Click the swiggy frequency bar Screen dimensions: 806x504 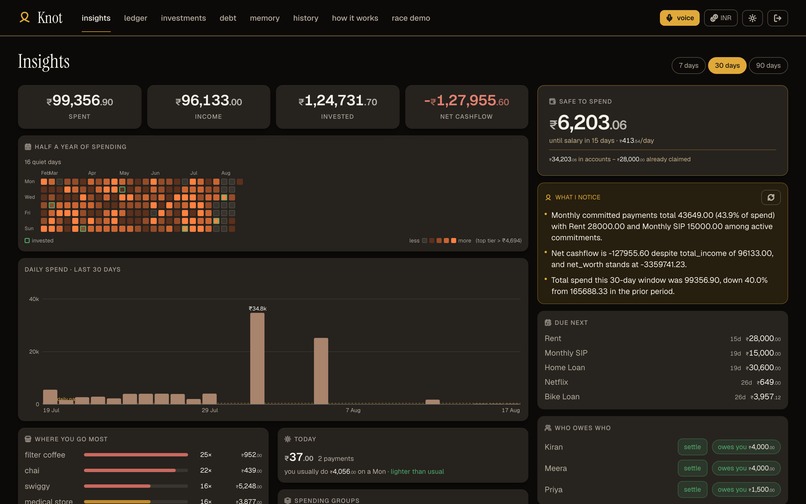click(136, 486)
